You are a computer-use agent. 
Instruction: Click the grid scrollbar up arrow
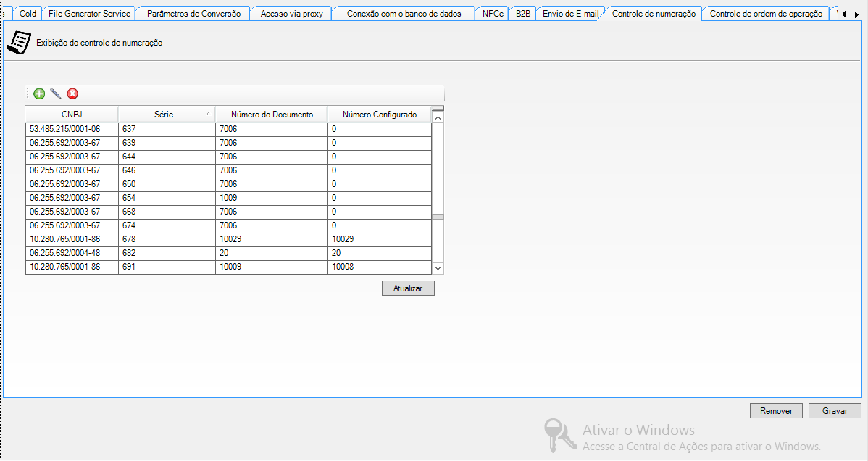[438, 117]
